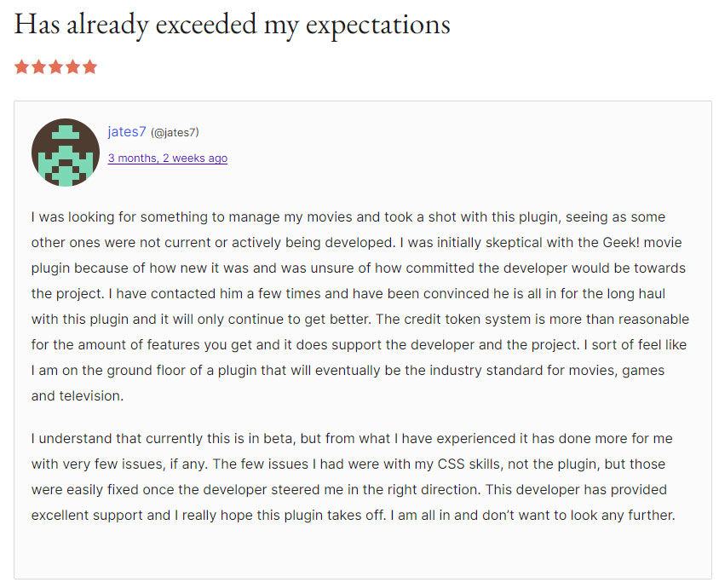
Task: Select the middle star of the rating
Action: pyautogui.click(x=56, y=66)
